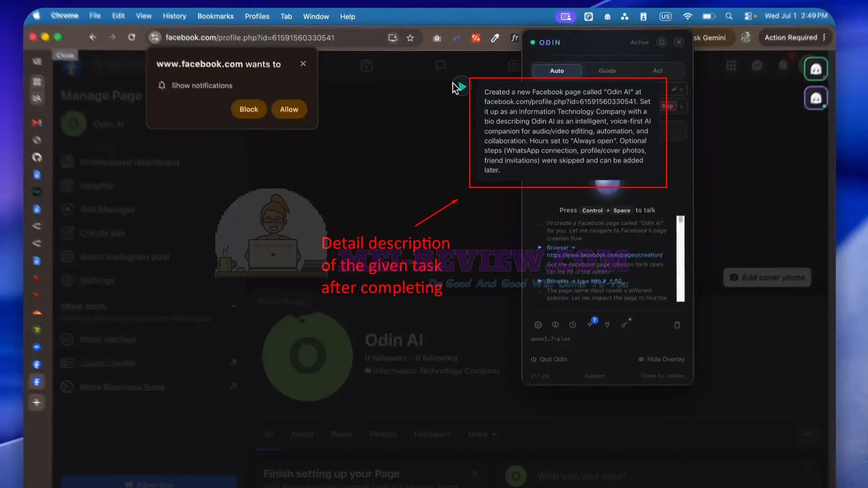Toggle Hide Overlay in Odin panel
The image size is (868, 488).
pos(661,359)
